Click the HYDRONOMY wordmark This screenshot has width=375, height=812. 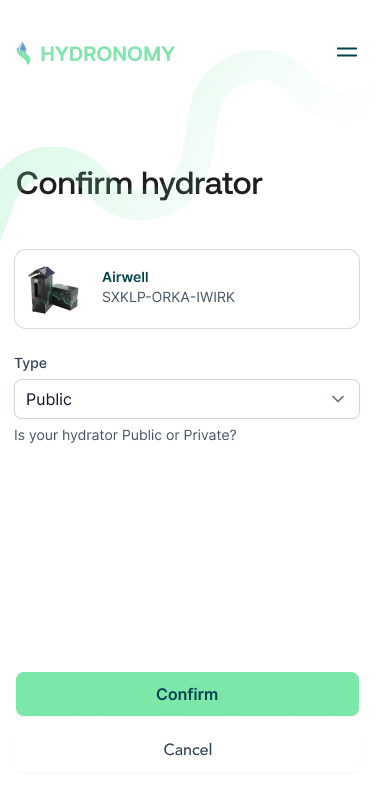tap(108, 54)
